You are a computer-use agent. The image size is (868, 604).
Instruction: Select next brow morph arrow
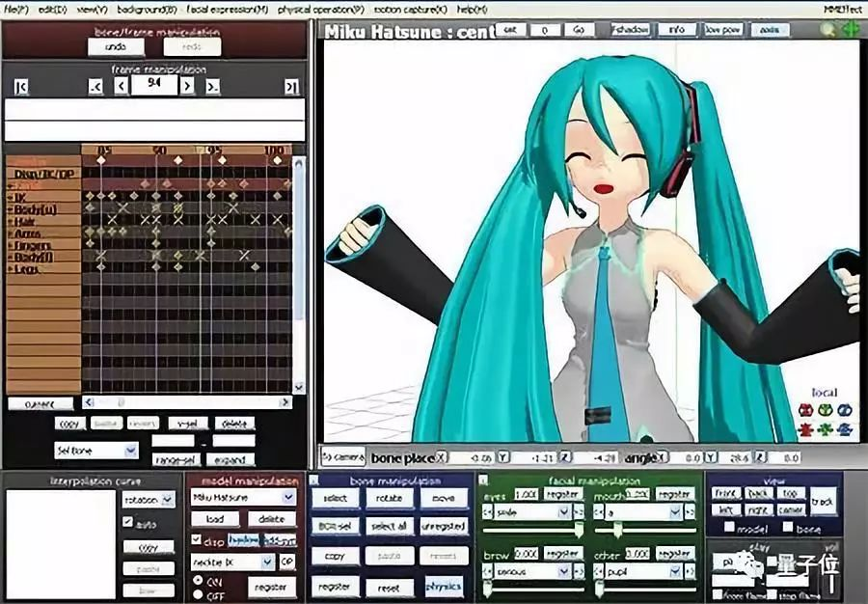[x=579, y=571]
